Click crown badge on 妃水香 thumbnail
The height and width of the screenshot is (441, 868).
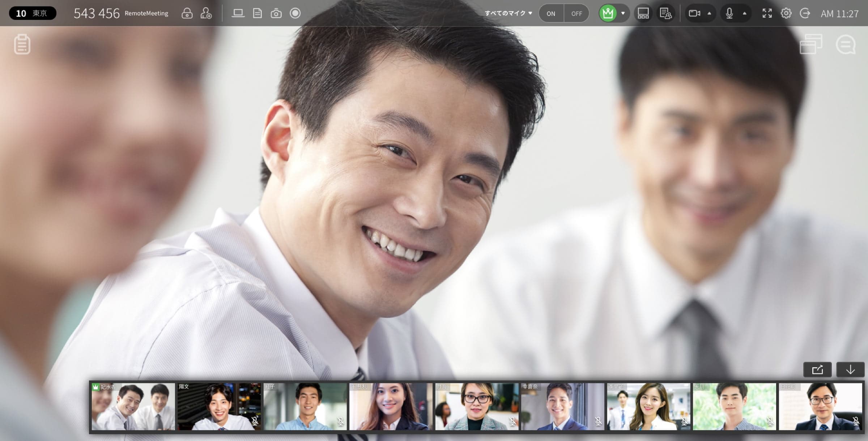[x=95, y=387]
